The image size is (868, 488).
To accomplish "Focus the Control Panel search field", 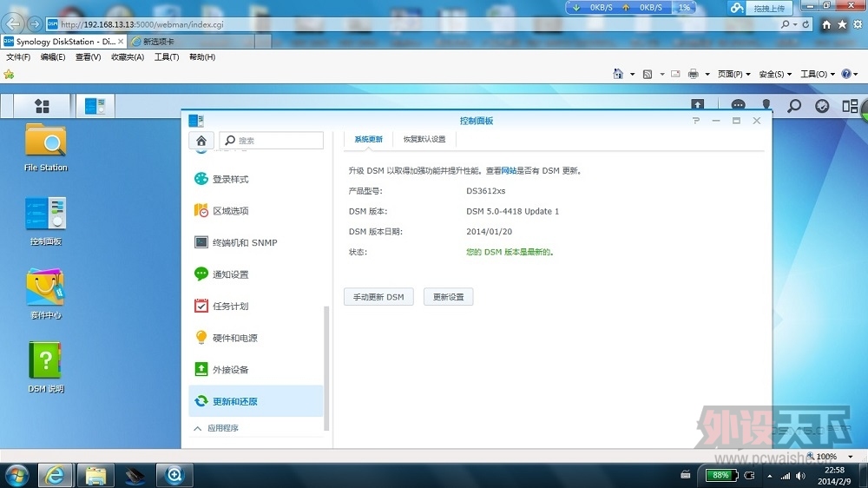I will 271,140.
